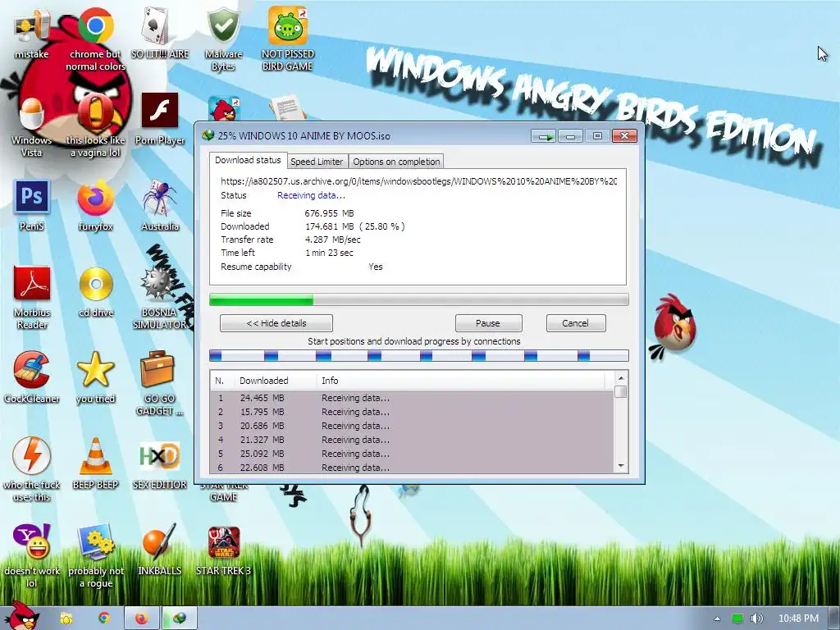Viewport: 840px width, 630px height.
Task: Click the connections progress segments bar
Action: (x=419, y=355)
